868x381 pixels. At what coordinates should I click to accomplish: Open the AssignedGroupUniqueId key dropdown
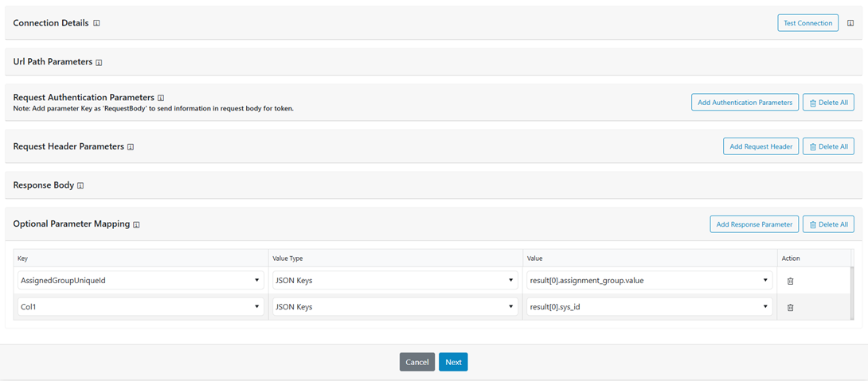coord(141,280)
